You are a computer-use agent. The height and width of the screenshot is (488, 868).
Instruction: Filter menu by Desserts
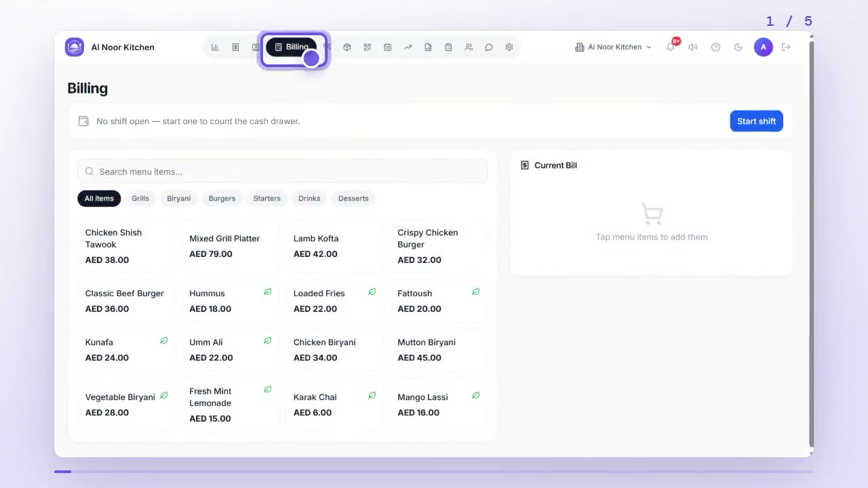click(x=353, y=199)
